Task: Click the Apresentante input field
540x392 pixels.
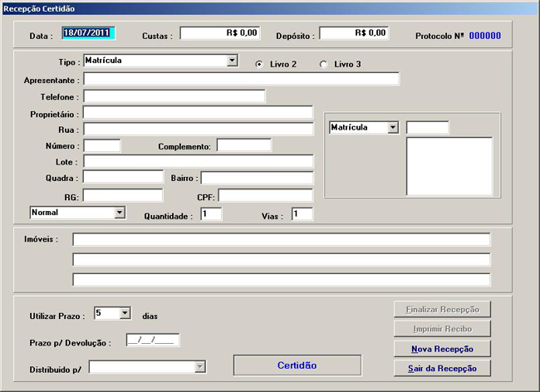Action: (242, 79)
